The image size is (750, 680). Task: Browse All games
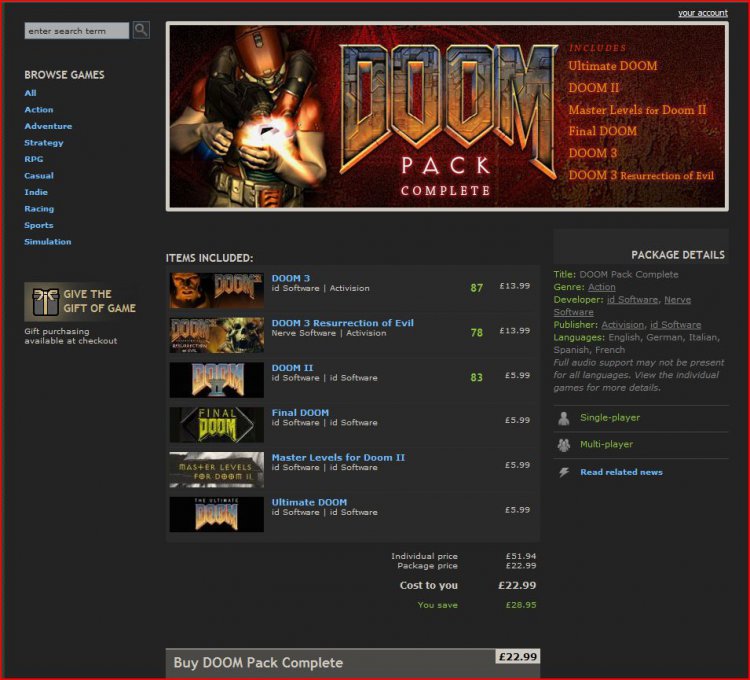tap(30, 93)
